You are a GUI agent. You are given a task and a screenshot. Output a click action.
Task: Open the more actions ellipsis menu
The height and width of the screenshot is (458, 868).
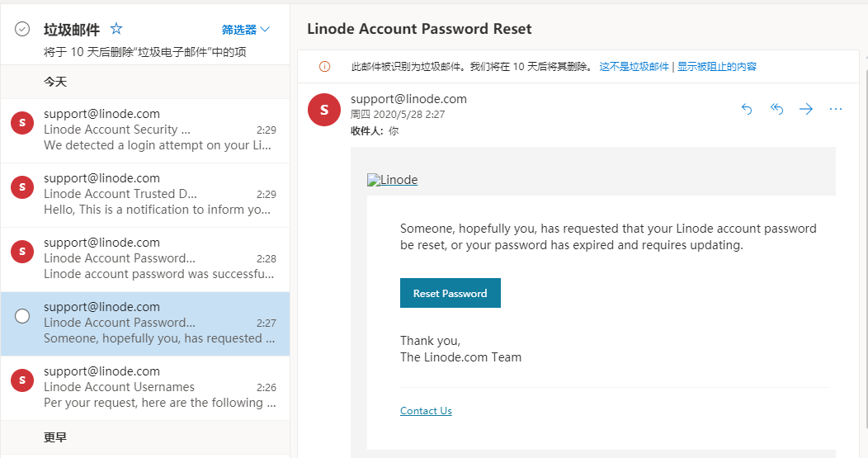point(836,109)
